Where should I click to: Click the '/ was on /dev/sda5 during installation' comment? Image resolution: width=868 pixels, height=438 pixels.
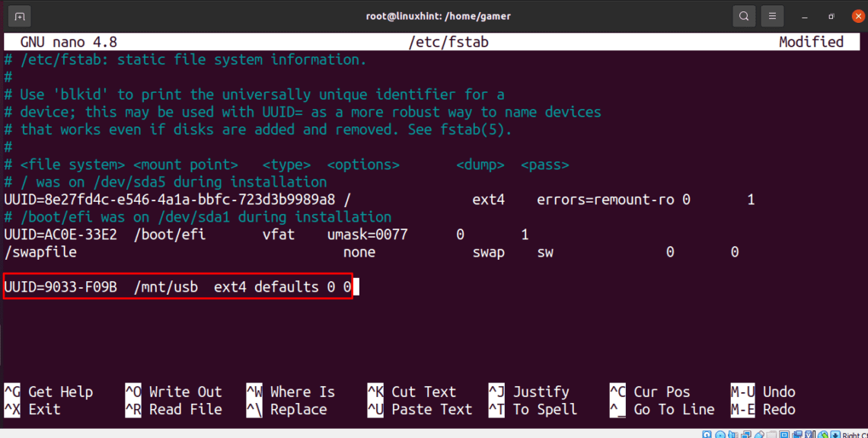point(165,181)
